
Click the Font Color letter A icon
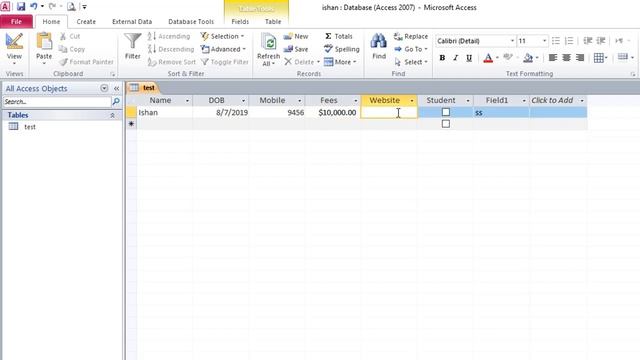click(488, 58)
